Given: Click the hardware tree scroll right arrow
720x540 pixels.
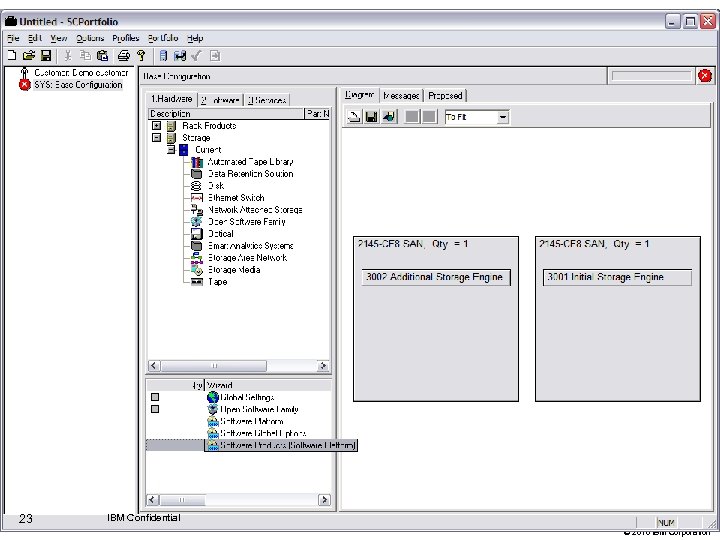Looking at the screenshot, I should pyautogui.click(x=323, y=366).
